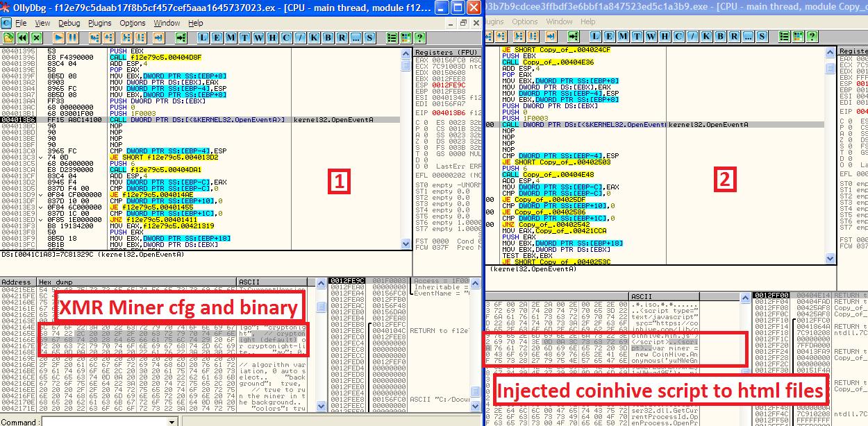This screenshot has height=426, width=868.
Task: Select CALL Copy_of_.00404E36 line in right window
Action: (x=548, y=62)
